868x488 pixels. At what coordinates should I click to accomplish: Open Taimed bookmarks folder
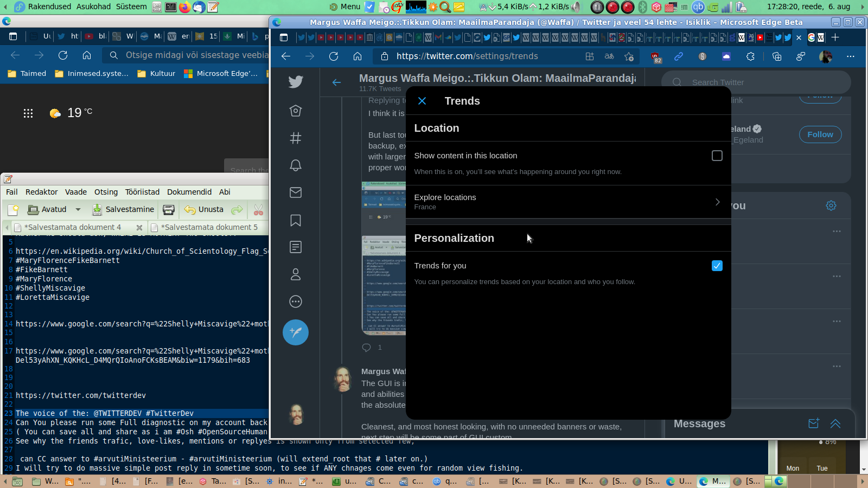point(27,74)
